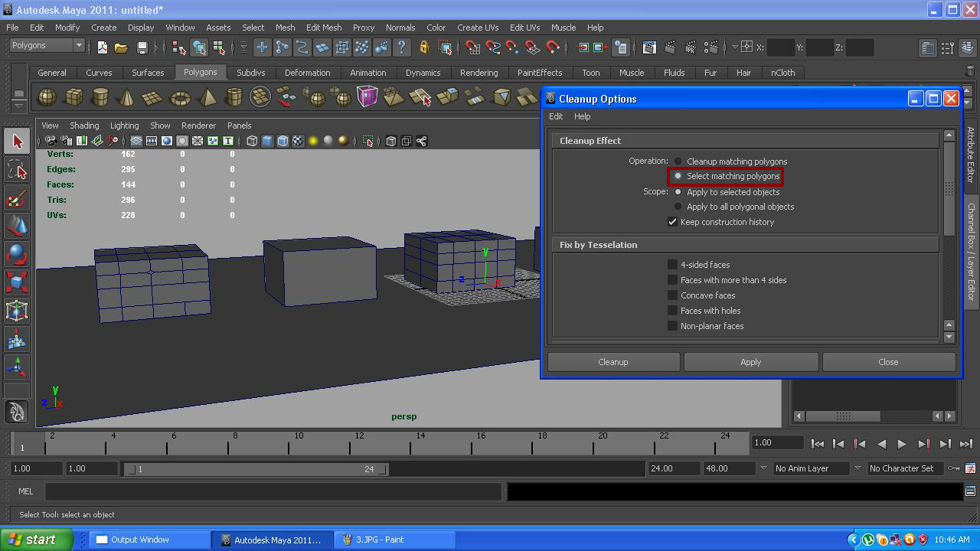Screen dimensions: 980x551
Task: Click the lock selection padlock icon
Action: 423,47
